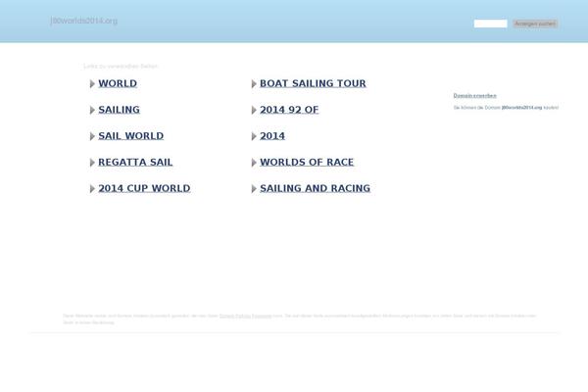Open the underlined Domain Parking link in the footer
Image resolution: width=588 pixels, height=392 pixels.
pyautogui.click(x=246, y=316)
